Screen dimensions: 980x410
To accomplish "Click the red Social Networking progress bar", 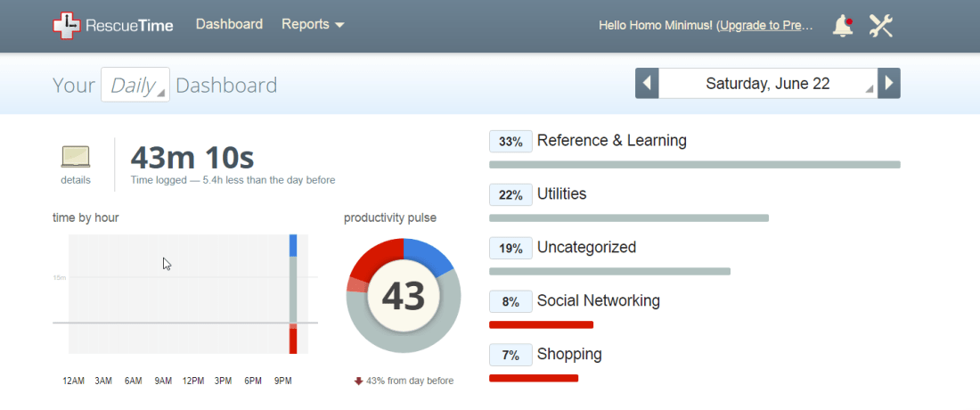I will (541, 324).
